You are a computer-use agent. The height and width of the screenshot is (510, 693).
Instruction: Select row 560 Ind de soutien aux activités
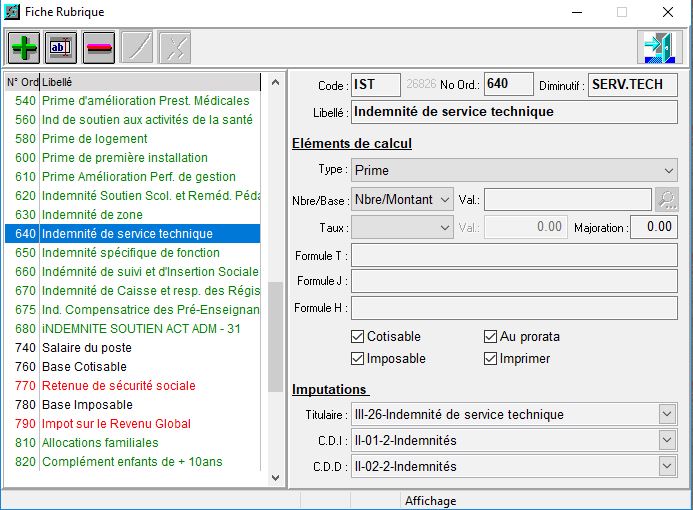133,120
